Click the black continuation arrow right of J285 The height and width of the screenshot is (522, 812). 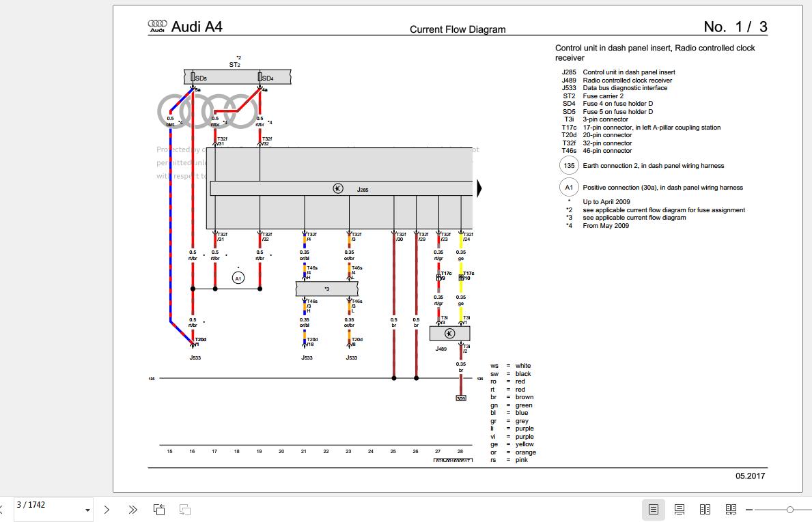[479, 188]
